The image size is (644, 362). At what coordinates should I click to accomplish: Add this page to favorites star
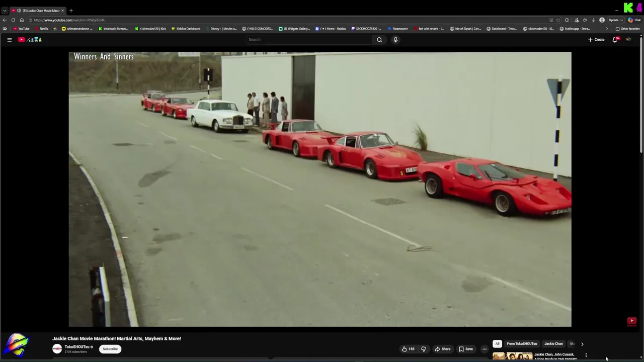(558, 20)
